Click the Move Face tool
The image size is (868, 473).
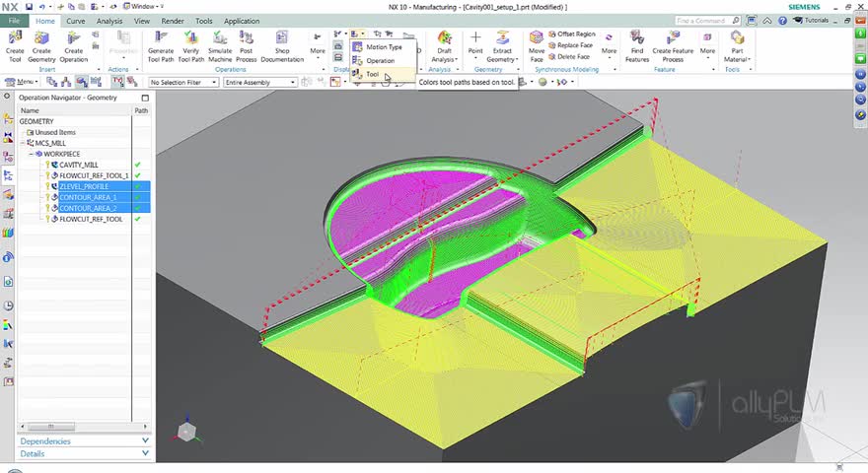click(536, 46)
